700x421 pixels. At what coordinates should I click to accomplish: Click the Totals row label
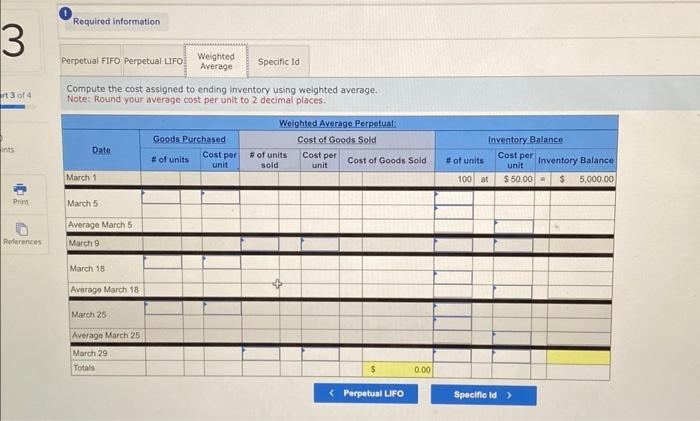tap(84, 368)
